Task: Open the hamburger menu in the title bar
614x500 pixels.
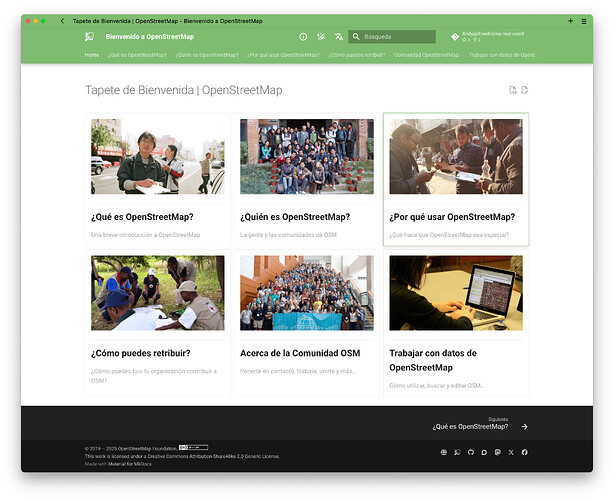Action: point(584,21)
